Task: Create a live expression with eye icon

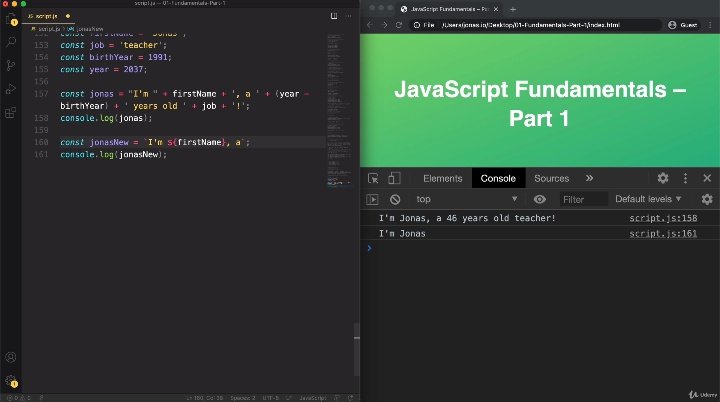Action: pos(540,199)
